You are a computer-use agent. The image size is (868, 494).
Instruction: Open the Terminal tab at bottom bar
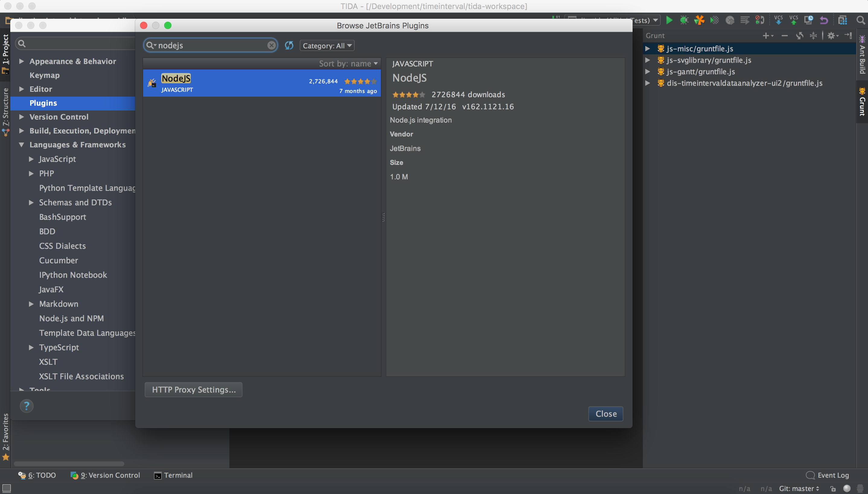tap(178, 475)
